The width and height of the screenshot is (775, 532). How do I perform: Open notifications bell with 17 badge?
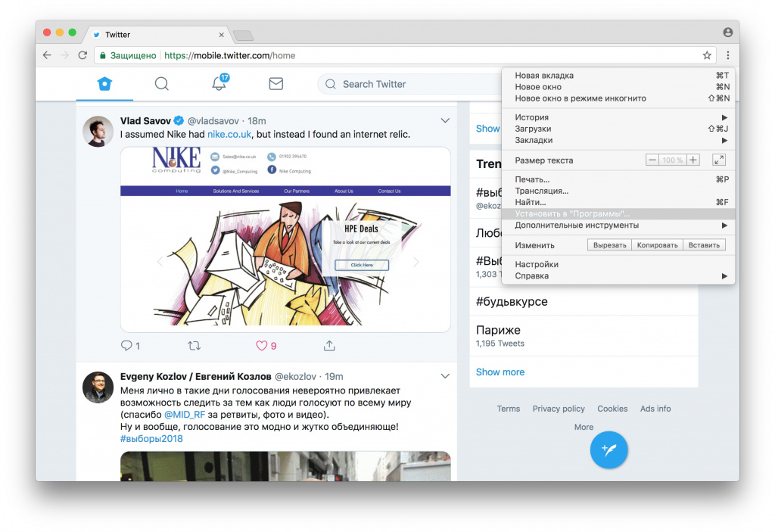(219, 83)
